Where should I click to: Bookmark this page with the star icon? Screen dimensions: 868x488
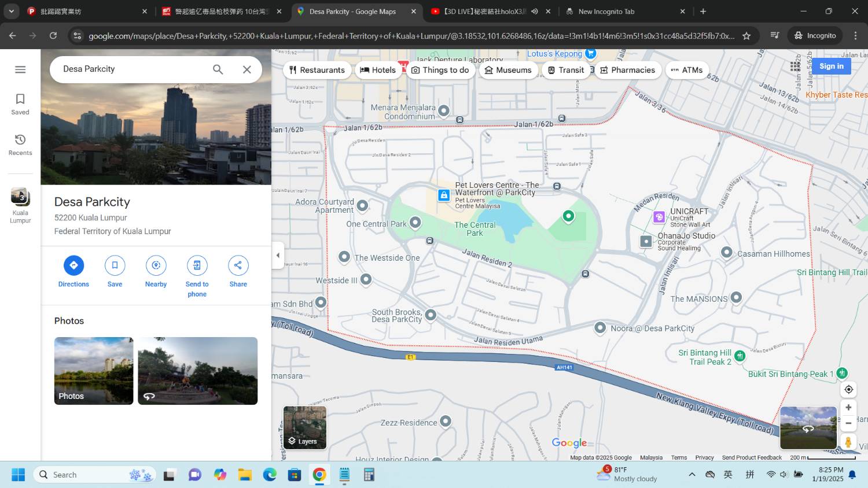(746, 36)
